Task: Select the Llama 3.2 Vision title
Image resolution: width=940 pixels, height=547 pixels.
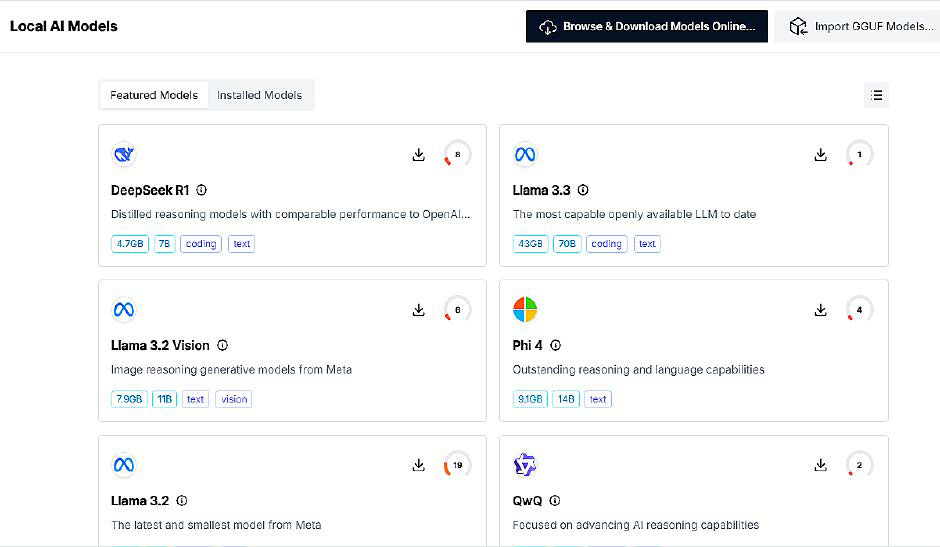Action: pos(160,345)
